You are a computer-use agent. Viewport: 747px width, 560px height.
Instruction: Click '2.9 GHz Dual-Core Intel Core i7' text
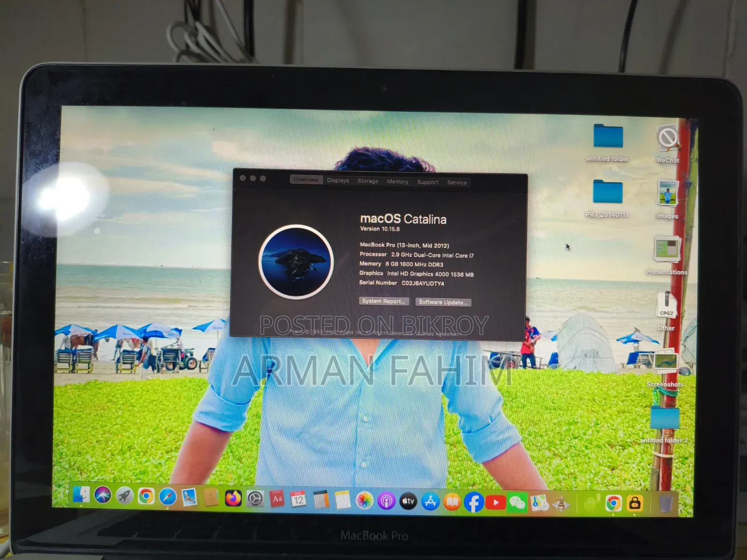[432, 255]
